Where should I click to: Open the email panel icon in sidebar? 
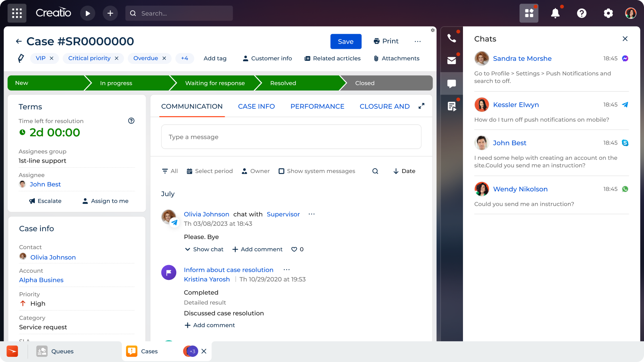(452, 60)
